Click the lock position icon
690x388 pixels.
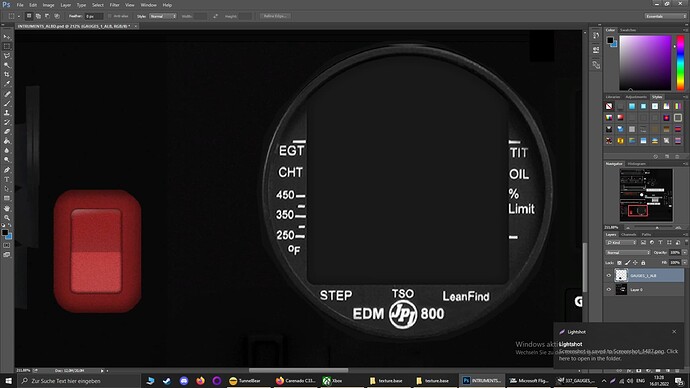(x=635, y=263)
